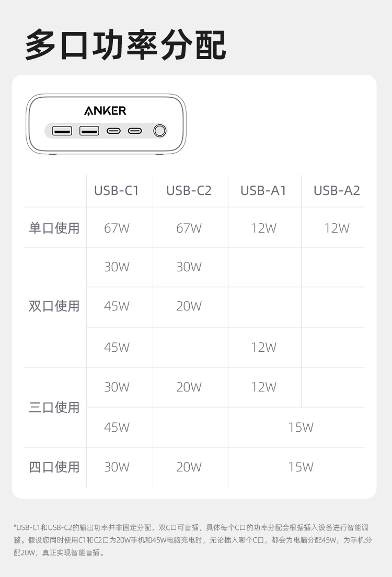The height and width of the screenshot is (577, 392).
Task: Click the merged 15W cell in 四口使用 row
Action: point(301,467)
